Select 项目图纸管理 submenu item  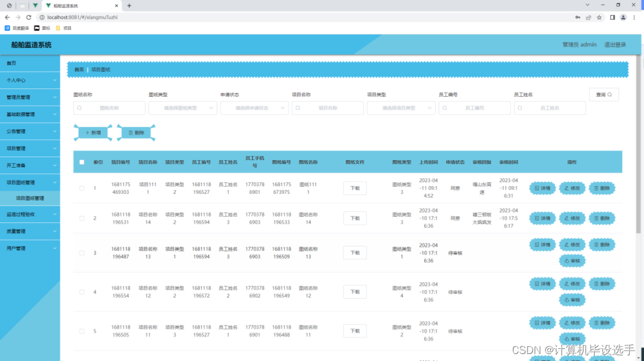[30, 198]
